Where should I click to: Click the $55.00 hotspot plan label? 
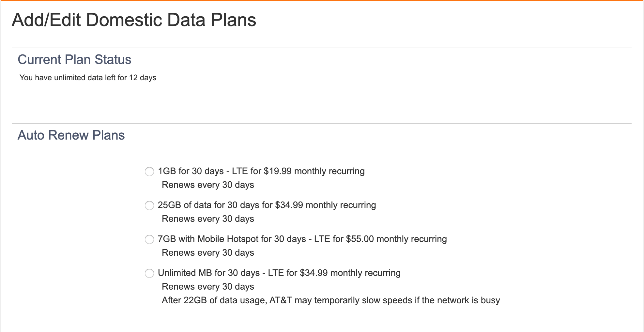[x=302, y=239]
